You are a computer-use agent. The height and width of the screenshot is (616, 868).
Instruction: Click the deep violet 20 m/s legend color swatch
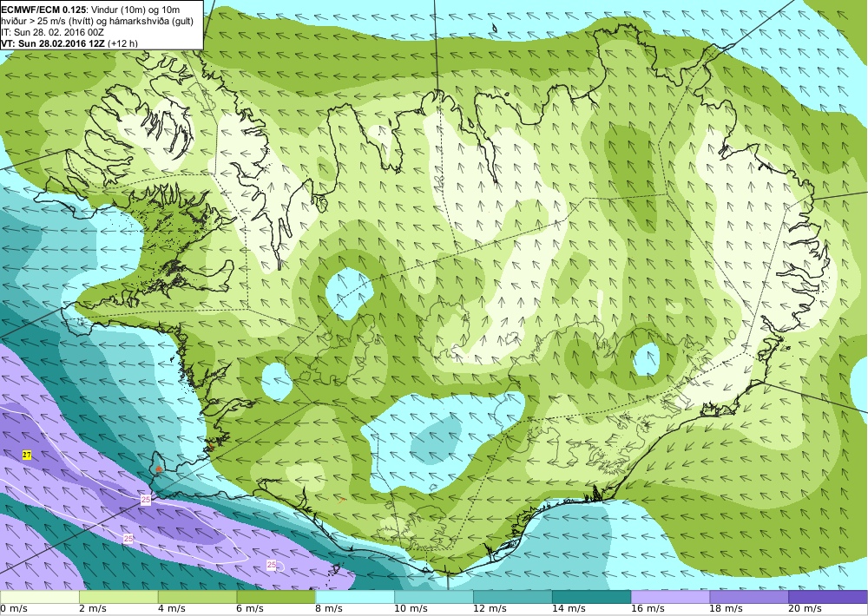coord(828,597)
